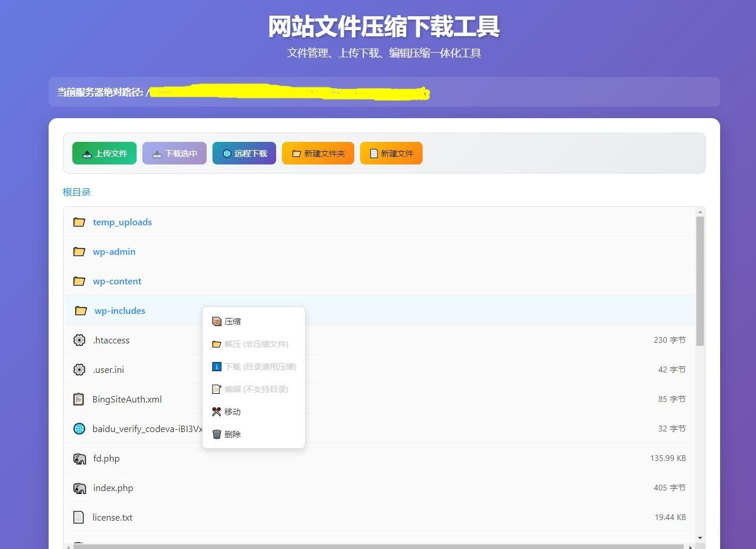Screen dimensions: 756x549
Task: Click the folder icon beside temp_uploads
Action: [x=79, y=222]
